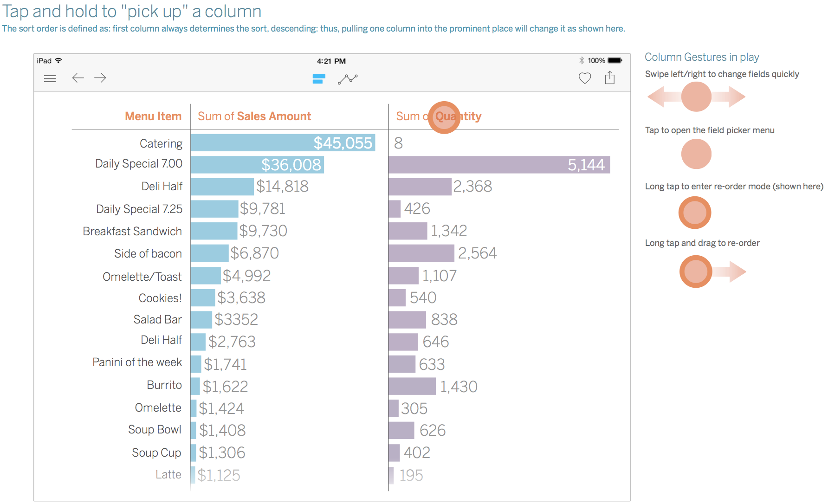Open Sum of Quantity field picker

439,116
